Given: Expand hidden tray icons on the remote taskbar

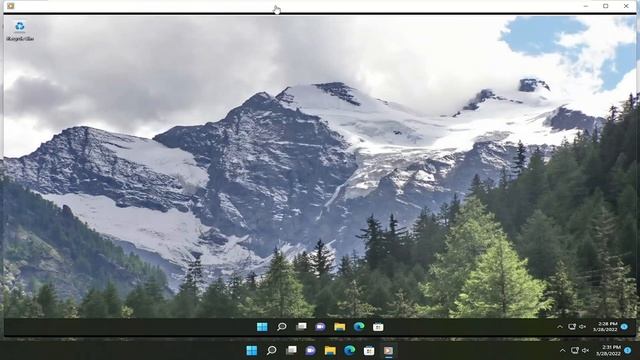Looking at the screenshot, I should pos(560,327).
